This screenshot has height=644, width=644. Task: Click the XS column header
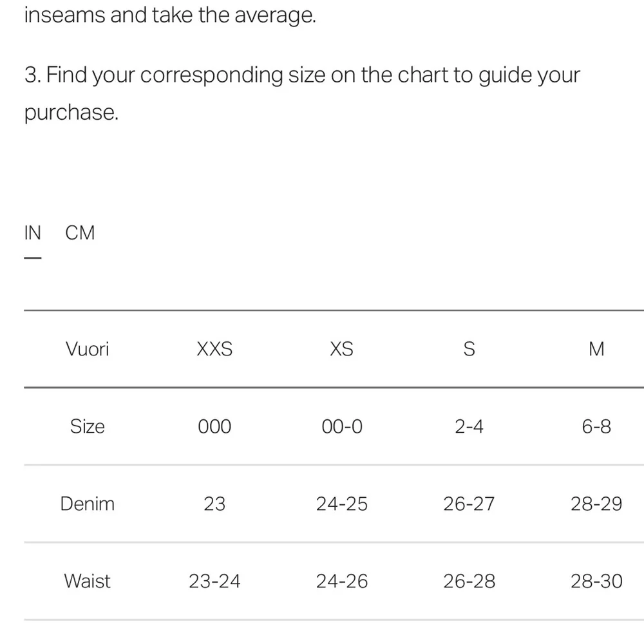pos(341,349)
